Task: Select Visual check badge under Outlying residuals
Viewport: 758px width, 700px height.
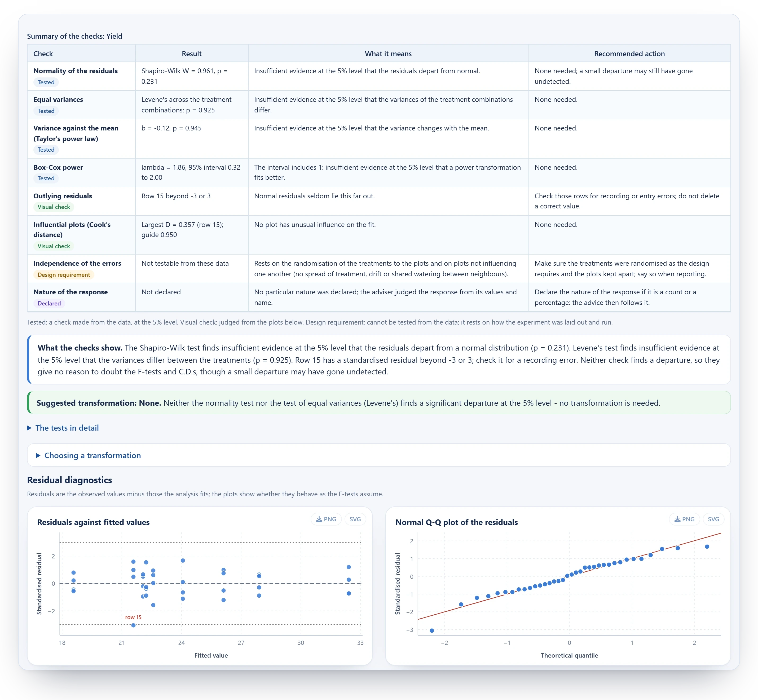Action: pos(54,207)
